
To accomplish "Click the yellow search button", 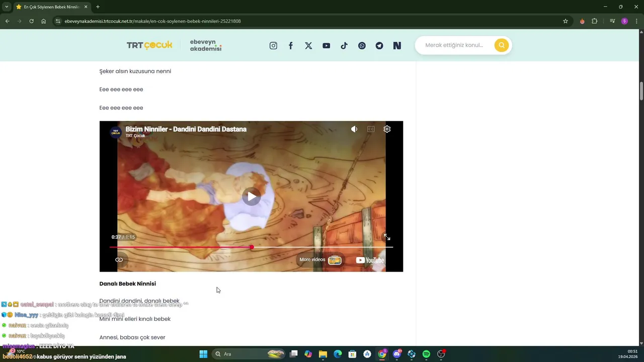I will [501, 45].
